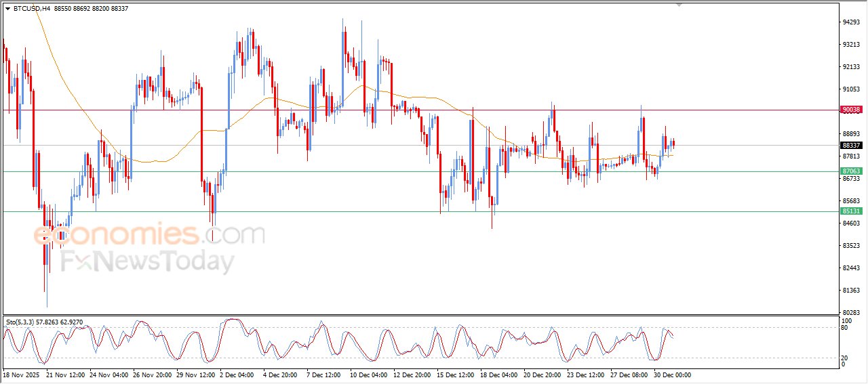The width and height of the screenshot is (868, 384).
Task: Click the stochastic scale level 80
Action: click(x=845, y=328)
